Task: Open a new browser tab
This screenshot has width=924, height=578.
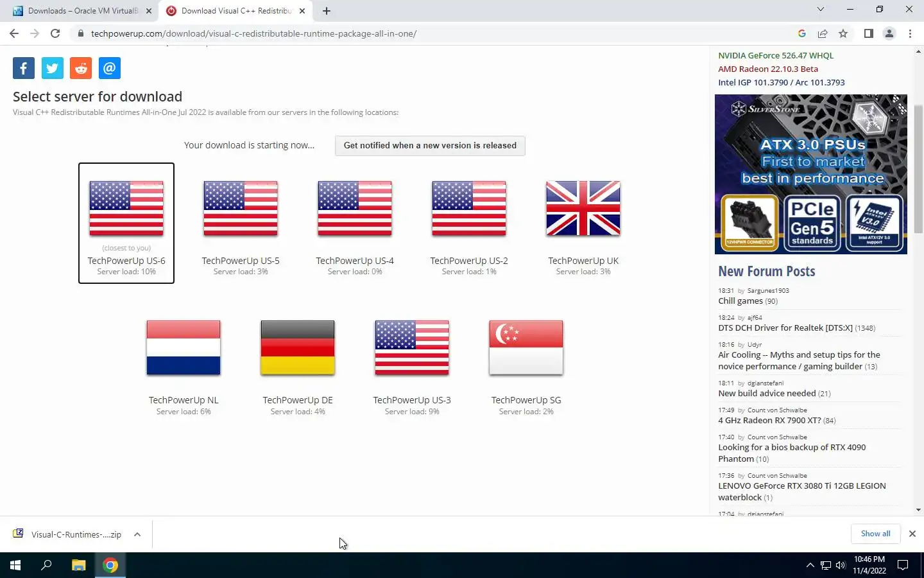Action: (327, 11)
